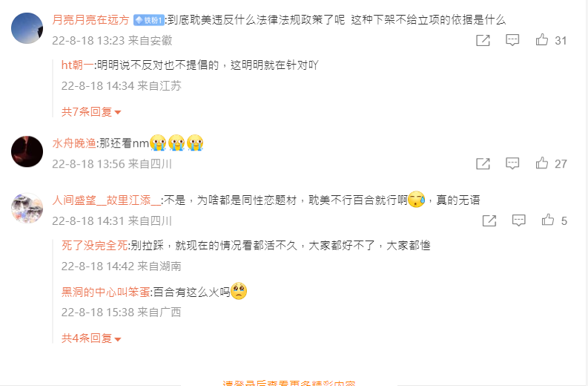The width and height of the screenshot is (588, 386).
Task: Expand the 共4条回复 replies
Action: [x=91, y=338]
